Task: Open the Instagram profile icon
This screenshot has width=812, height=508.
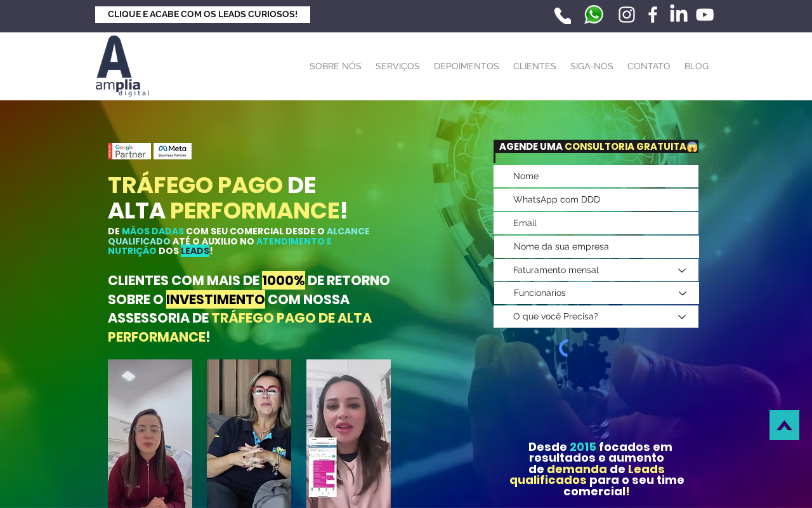Action: coord(627,15)
